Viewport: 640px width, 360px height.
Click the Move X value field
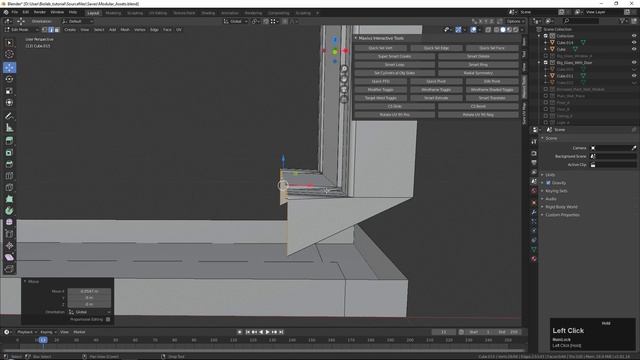point(89,291)
